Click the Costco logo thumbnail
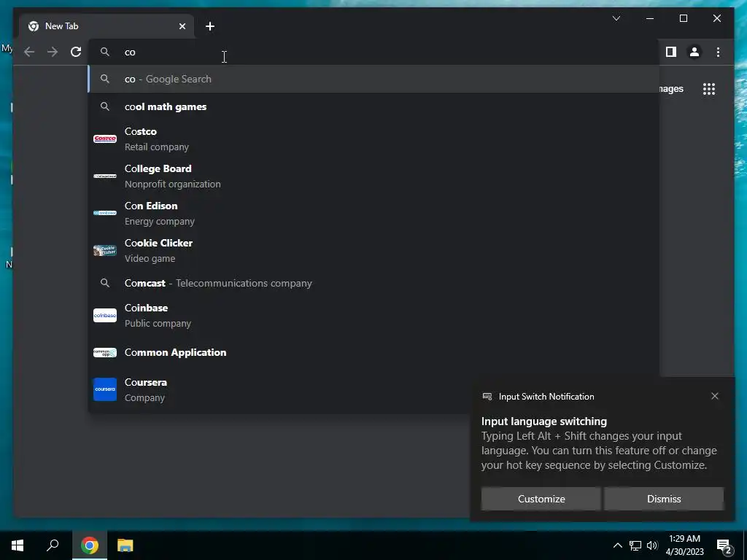 [105, 139]
